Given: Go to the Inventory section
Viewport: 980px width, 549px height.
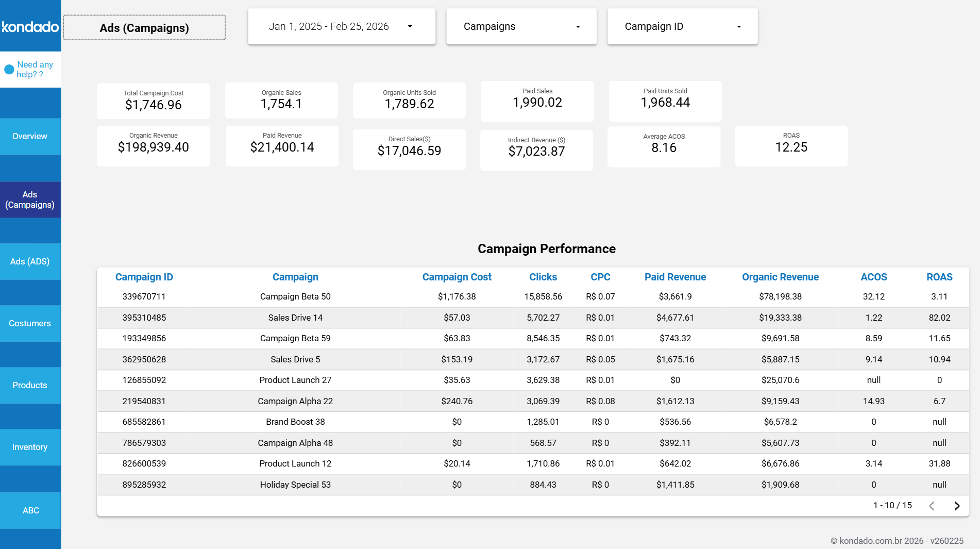Looking at the screenshot, I should click(30, 447).
